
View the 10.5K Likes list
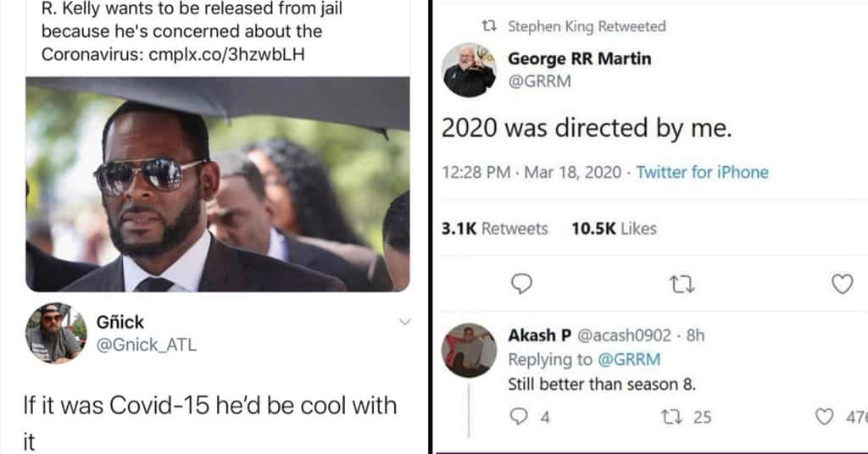614,229
